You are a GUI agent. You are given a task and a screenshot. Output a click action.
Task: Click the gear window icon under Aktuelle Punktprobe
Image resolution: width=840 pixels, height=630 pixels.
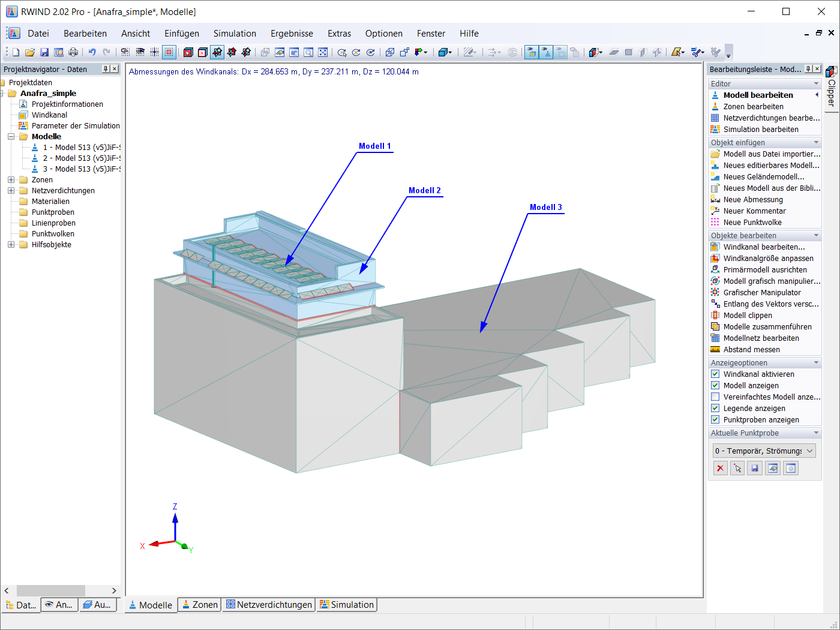tap(791, 468)
